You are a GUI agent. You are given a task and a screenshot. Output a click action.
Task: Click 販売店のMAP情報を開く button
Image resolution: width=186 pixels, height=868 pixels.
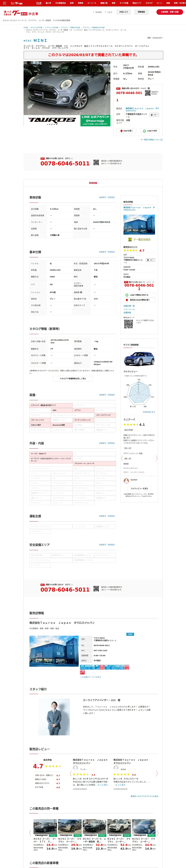[x=139, y=300]
